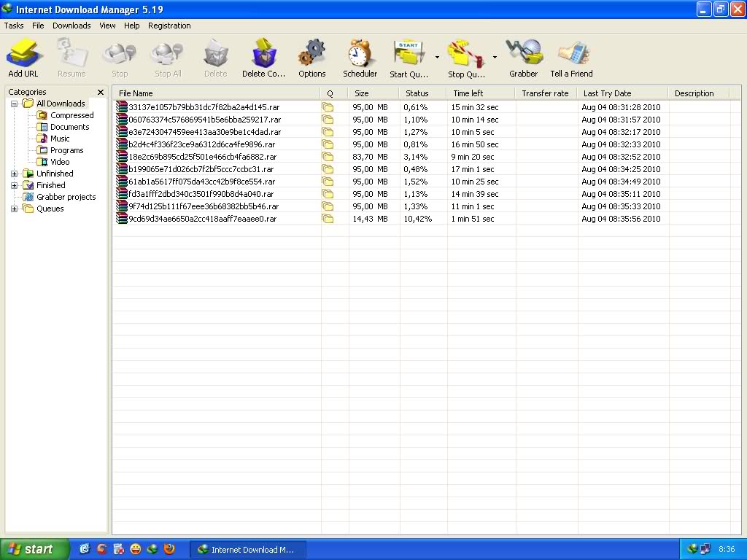Expand the Unfinished tree node
Screen dimensions: 747x560
coord(15,174)
